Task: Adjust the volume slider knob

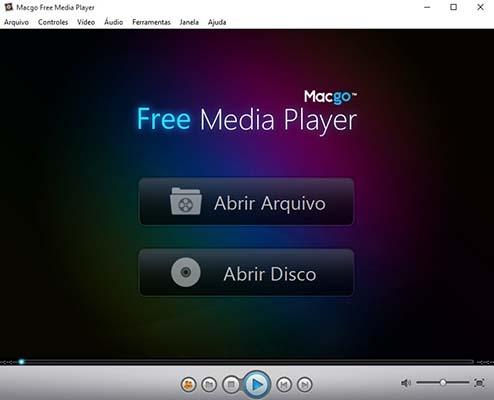Action: (x=443, y=383)
